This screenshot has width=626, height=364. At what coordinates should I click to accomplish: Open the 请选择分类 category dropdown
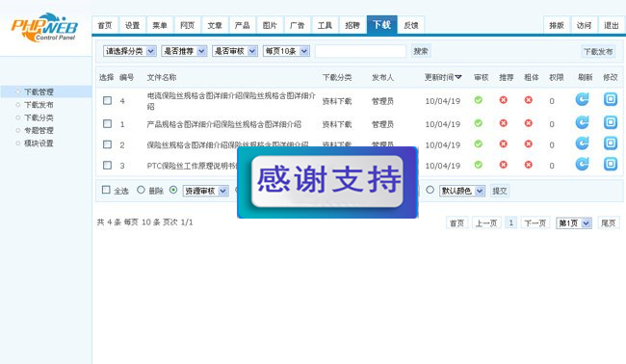(129, 51)
